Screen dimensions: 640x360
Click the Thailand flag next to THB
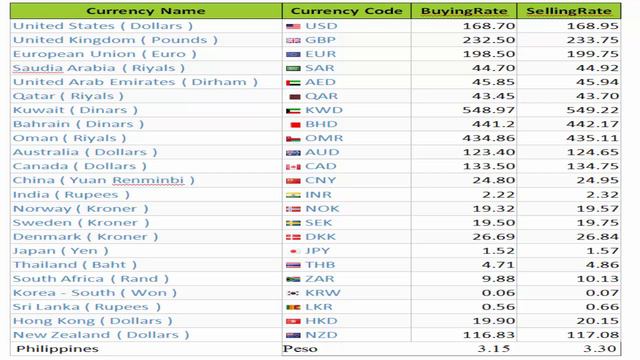(x=293, y=265)
